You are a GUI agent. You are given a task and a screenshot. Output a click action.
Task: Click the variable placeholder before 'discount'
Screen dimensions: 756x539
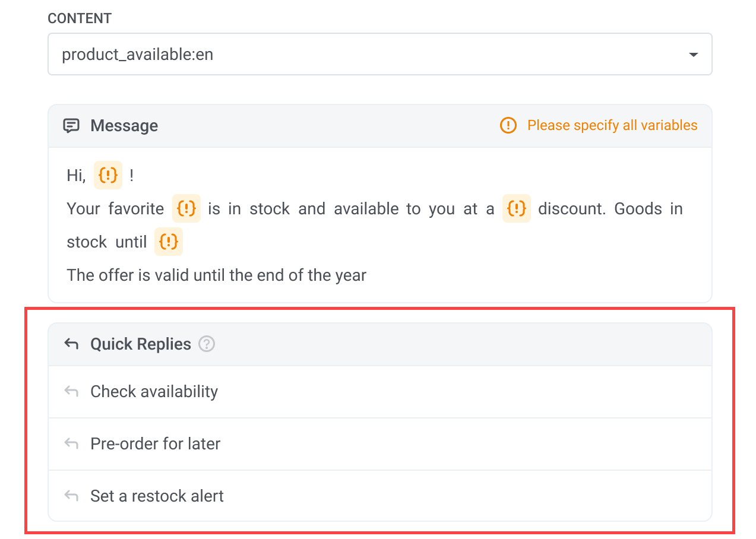pyautogui.click(x=517, y=208)
